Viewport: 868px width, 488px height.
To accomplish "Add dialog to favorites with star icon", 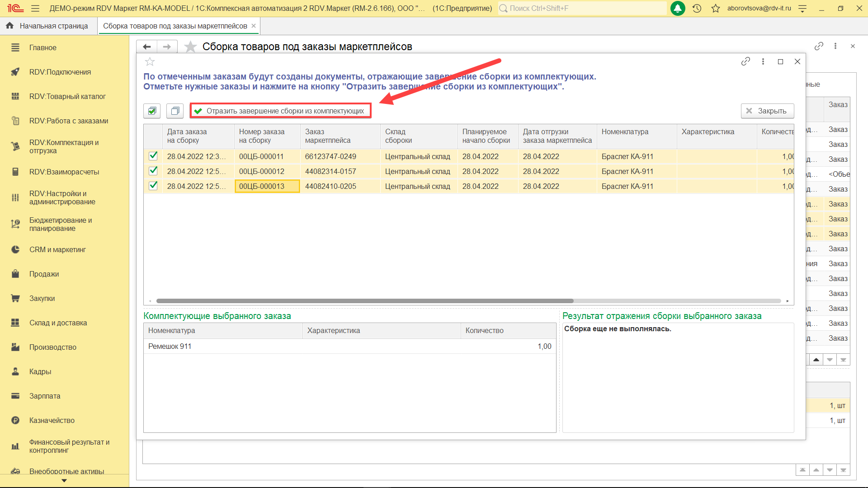I will pos(150,62).
